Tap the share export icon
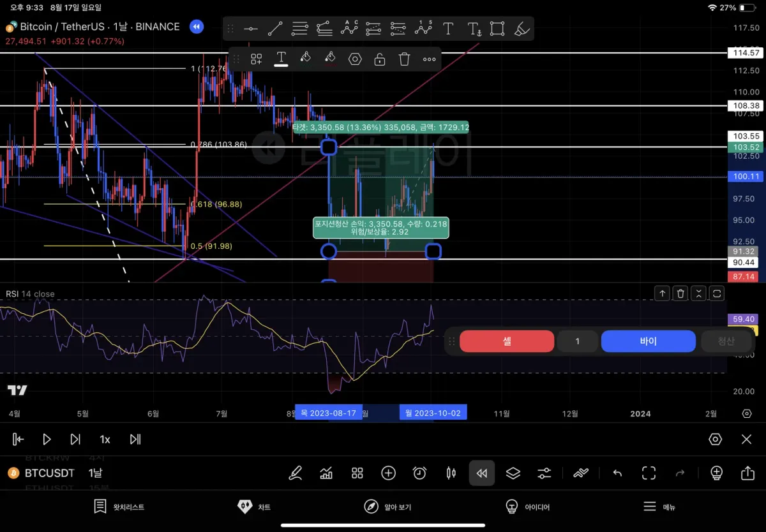Image resolution: width=766 pixels, height=532 pixels. point(747,473)
